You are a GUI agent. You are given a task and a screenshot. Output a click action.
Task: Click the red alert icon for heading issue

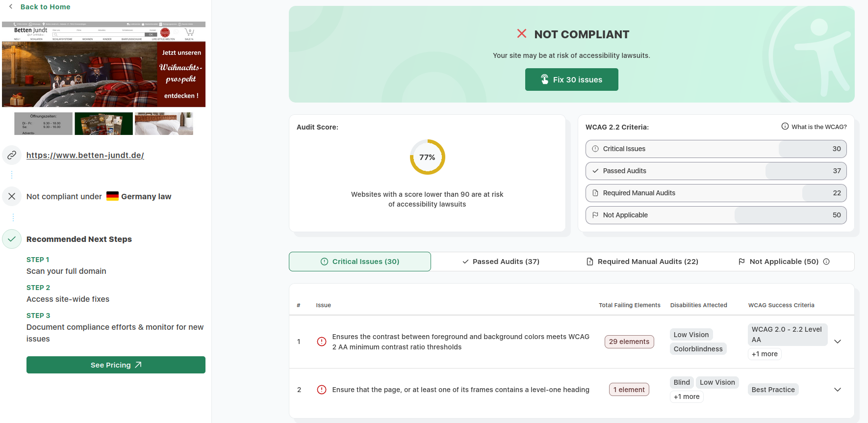322,390
